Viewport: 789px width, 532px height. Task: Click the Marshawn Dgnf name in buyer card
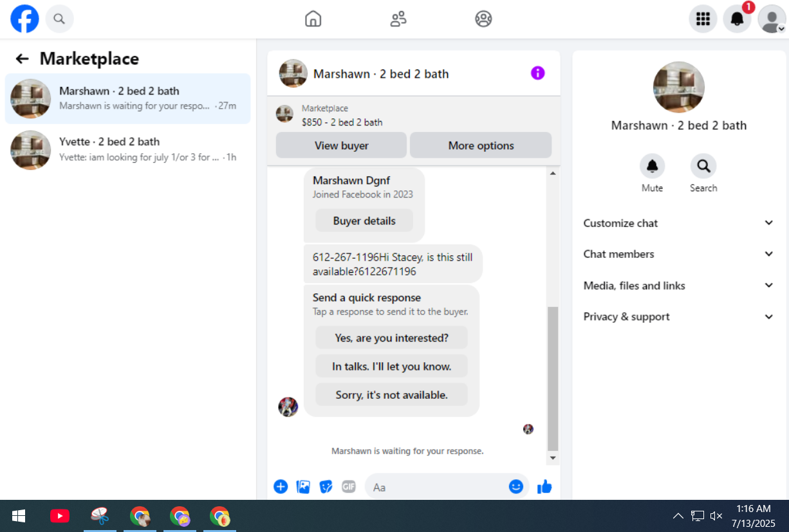[351, 180]
